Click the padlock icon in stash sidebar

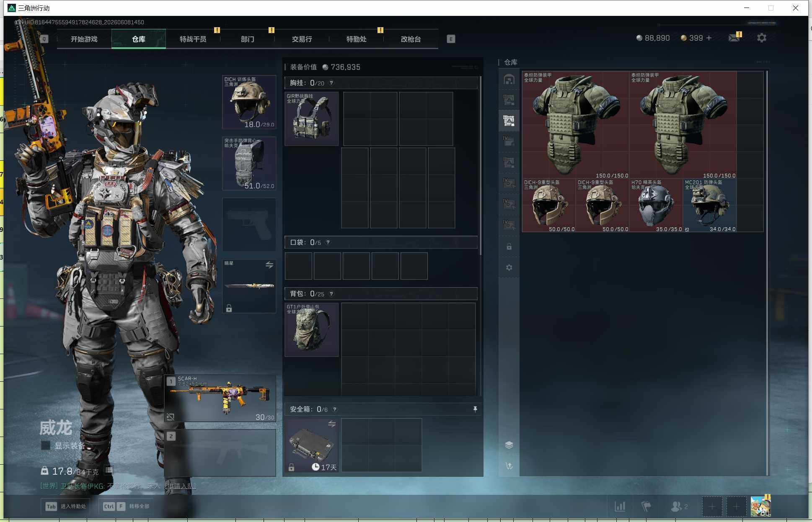(509, 247)
